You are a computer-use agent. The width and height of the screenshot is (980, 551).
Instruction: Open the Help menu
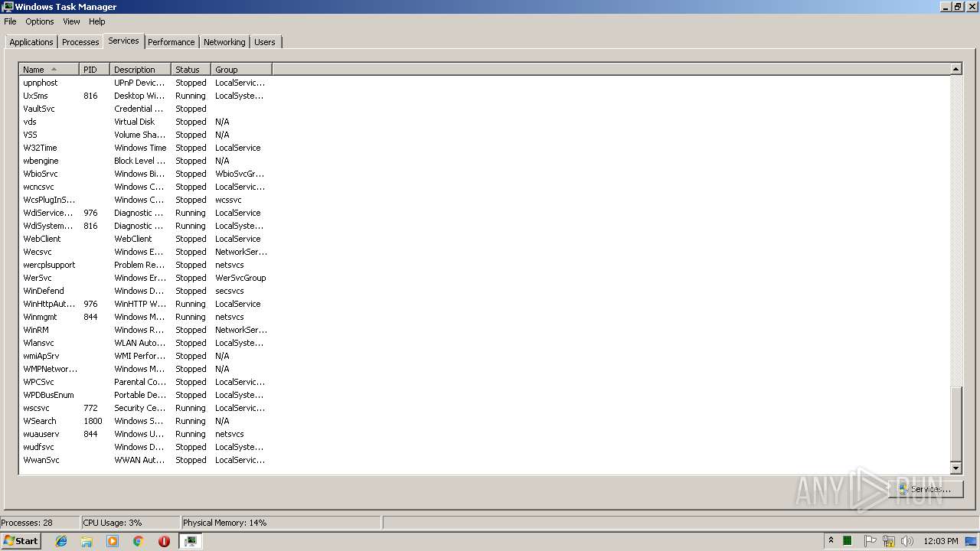[97, 21]
